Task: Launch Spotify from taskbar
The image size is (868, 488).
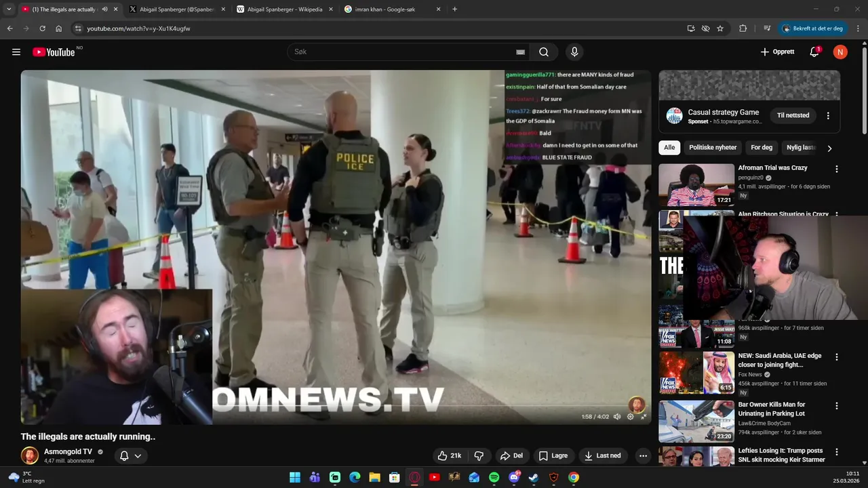Action: pyautogui.click(x=494, y=477)
